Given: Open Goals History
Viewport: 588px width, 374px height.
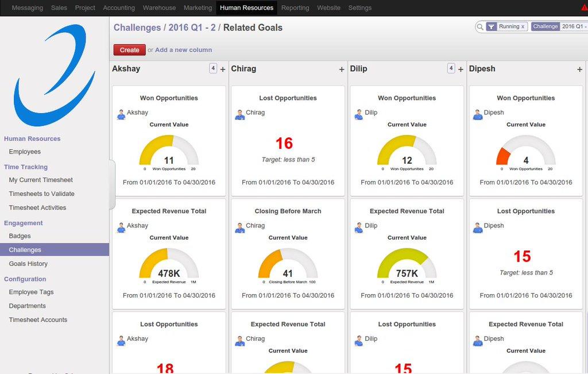Looking at the screenshot, I should (x=28, y=264).
